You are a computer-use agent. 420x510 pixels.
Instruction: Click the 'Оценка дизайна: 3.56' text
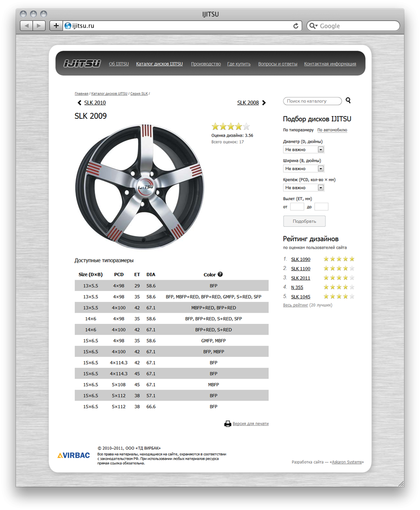[x=232, y=136]
